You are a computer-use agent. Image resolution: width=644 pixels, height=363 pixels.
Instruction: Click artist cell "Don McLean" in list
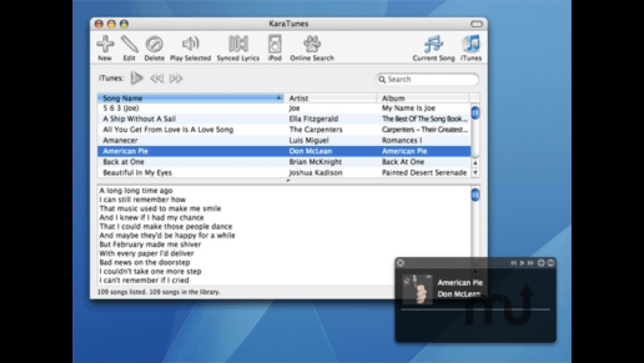310,151
